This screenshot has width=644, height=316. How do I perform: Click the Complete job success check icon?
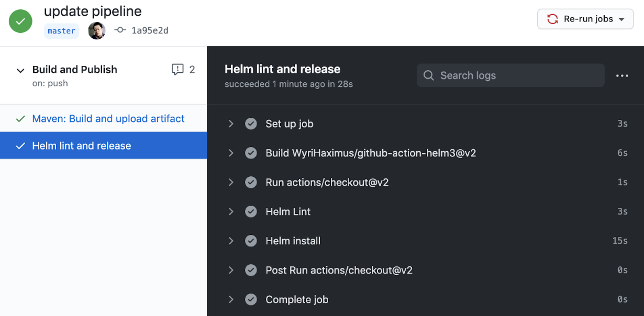[x=251, y=300]
